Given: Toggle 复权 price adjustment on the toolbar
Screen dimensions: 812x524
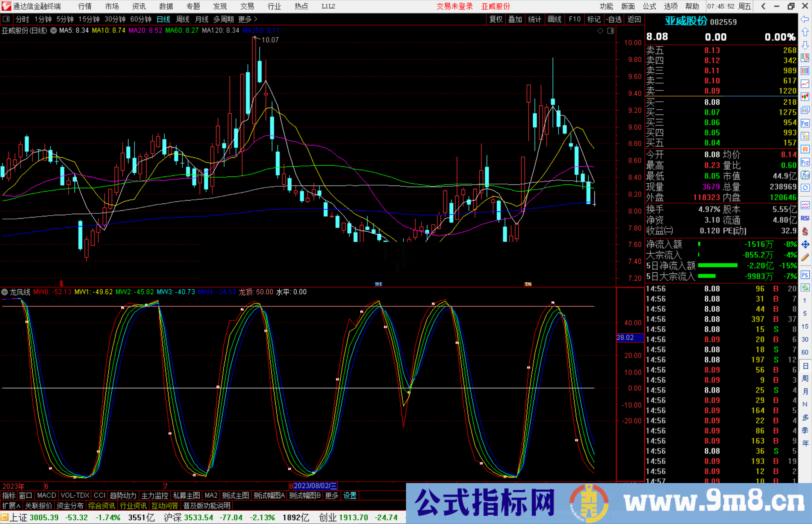Looking at the screenshot, I should [495, 19].
